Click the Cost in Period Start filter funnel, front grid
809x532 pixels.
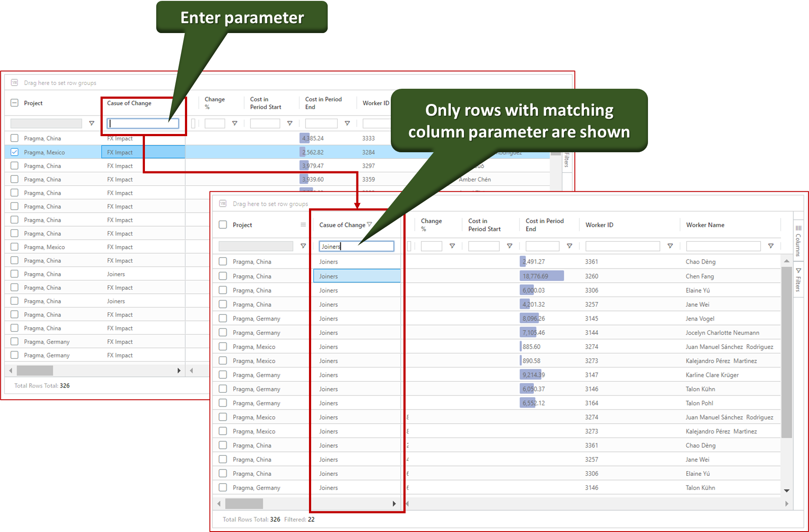tap(510, 246)
